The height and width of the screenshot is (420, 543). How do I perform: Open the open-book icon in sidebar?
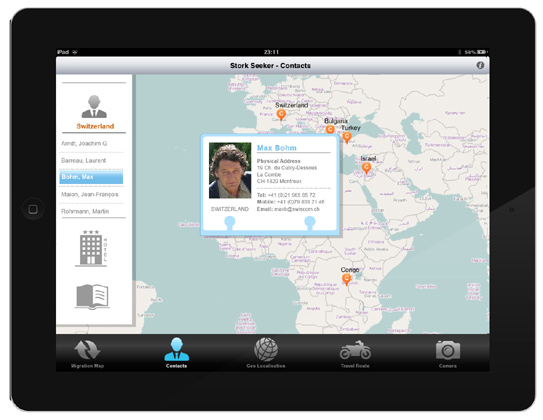point(92,297)
